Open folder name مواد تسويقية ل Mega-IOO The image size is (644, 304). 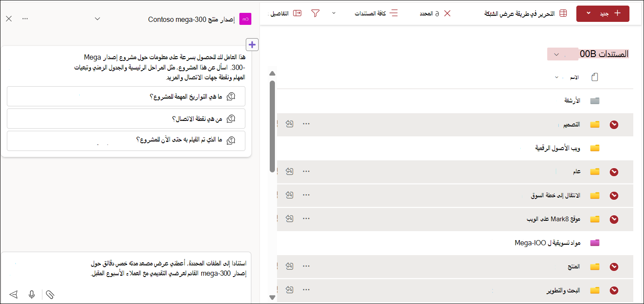(548, 243)
